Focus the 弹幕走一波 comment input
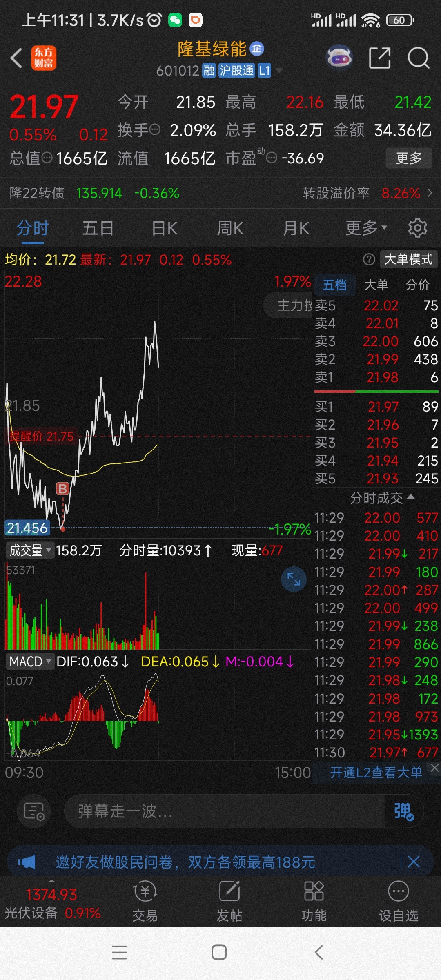Screen dimensions: 441x980 225,811
